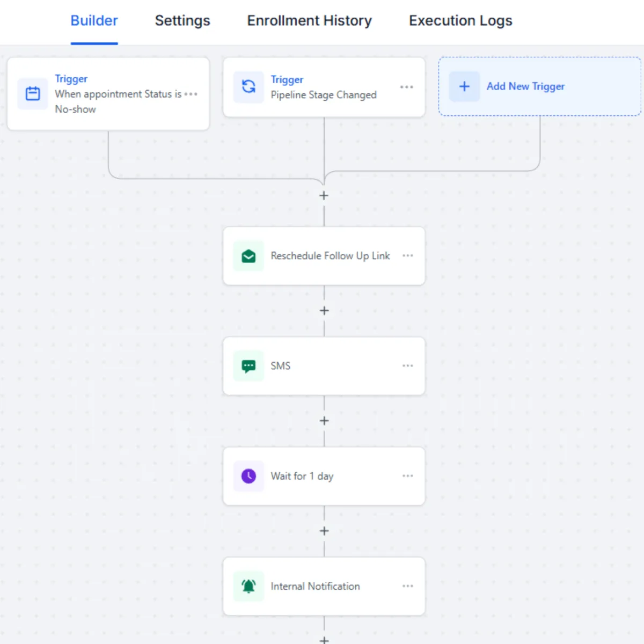This screenshot has height=644, width=644.
Task: Click the Internal Notification bell icon
Action: [x=248, y=586]
